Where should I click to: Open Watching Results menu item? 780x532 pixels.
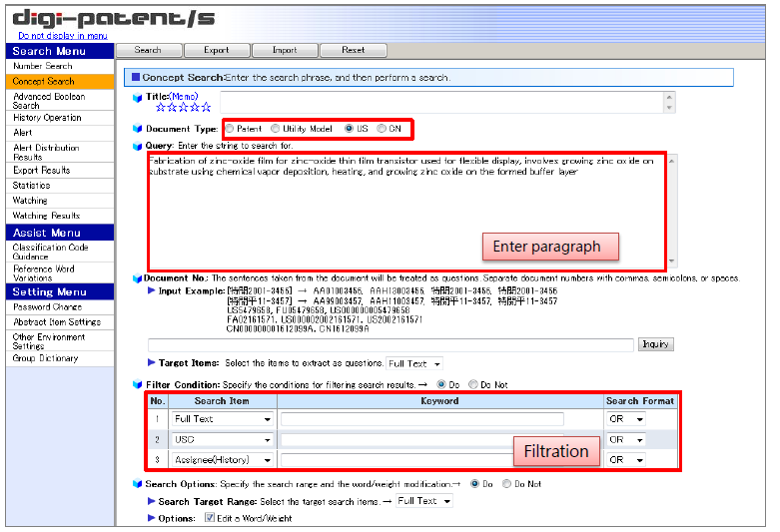60,216
